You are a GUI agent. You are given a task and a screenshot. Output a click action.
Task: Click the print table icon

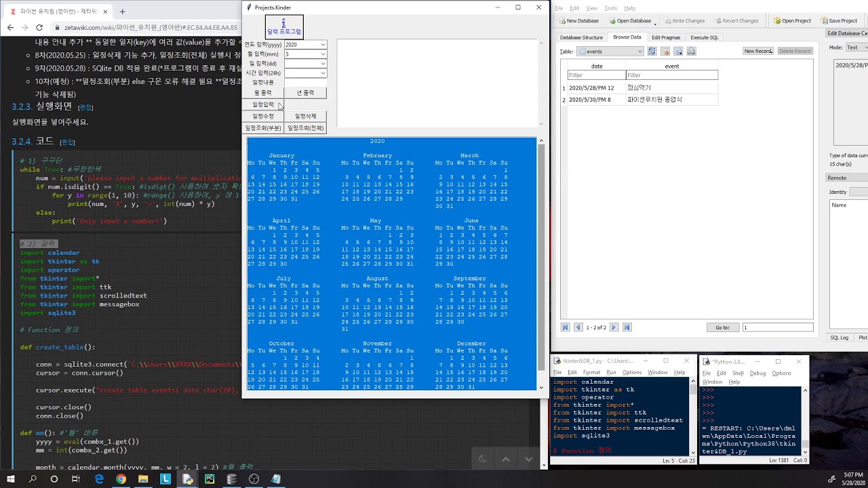691,51
